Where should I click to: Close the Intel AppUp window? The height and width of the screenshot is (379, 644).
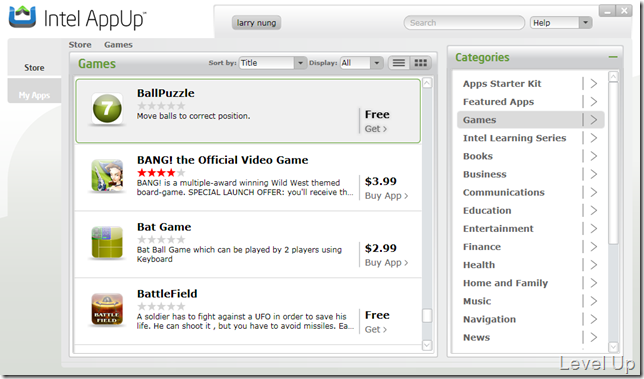click(x=624, y=11)
